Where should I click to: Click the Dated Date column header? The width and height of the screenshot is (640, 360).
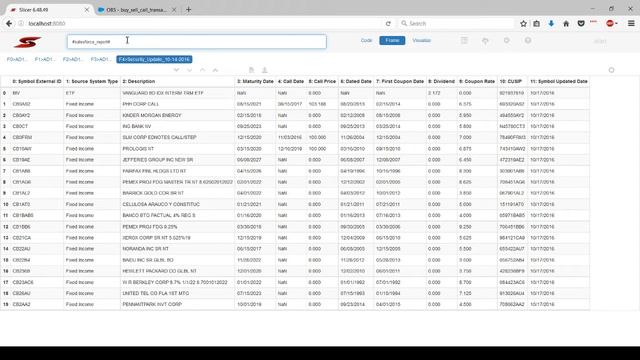tap(356, 82)
